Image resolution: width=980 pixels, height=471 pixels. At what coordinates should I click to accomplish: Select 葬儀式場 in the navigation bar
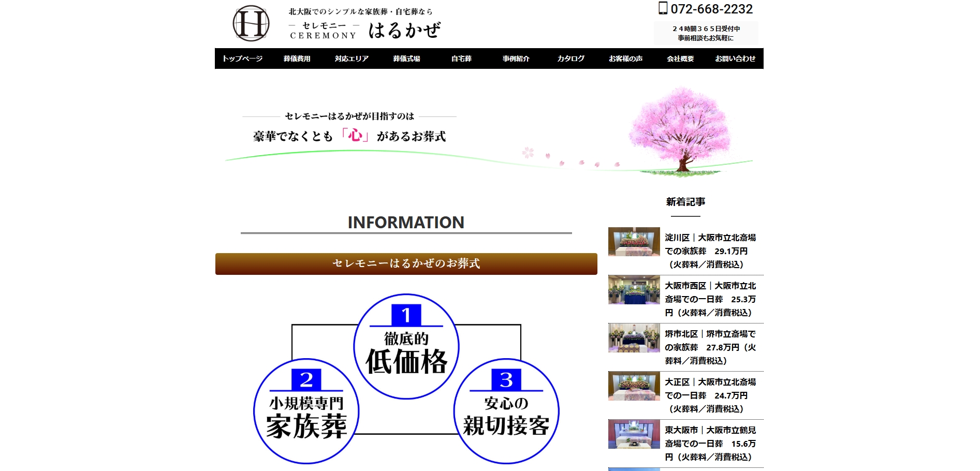coord(406,58)
